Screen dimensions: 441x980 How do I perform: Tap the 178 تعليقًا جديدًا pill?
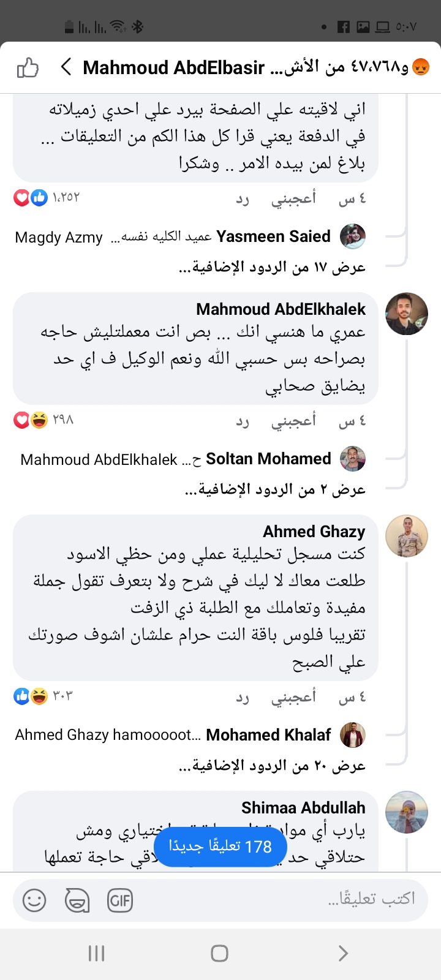click(221, 846)
